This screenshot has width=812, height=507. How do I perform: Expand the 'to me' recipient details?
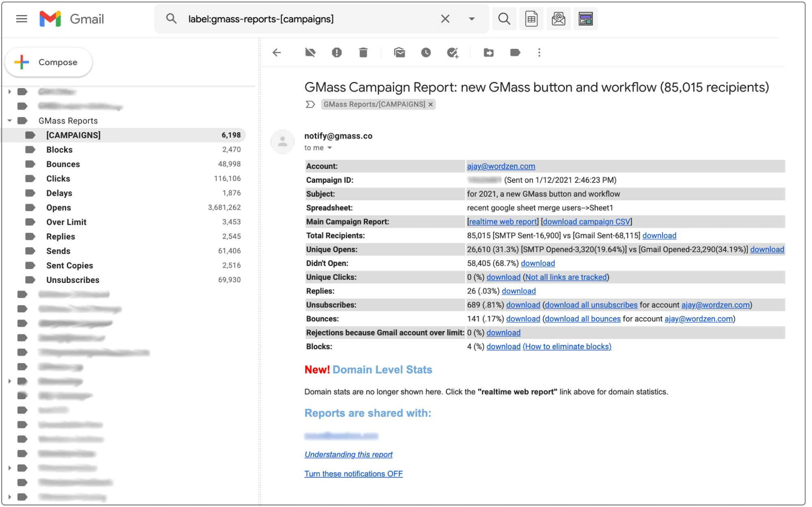click(x=330, y=148)
